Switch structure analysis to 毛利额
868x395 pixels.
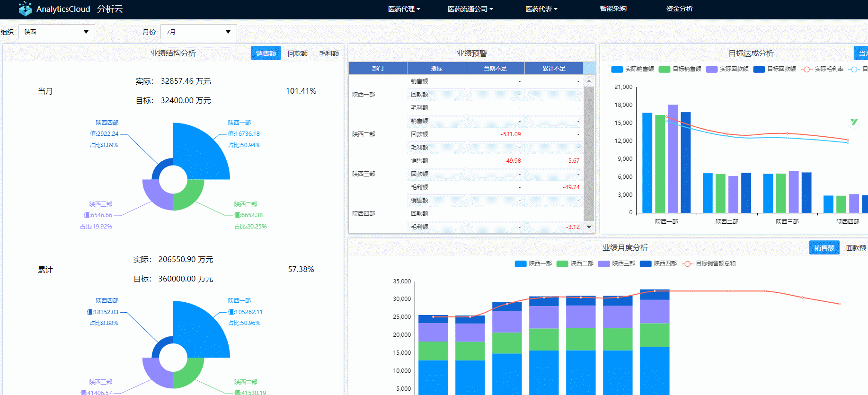(329, 53)
